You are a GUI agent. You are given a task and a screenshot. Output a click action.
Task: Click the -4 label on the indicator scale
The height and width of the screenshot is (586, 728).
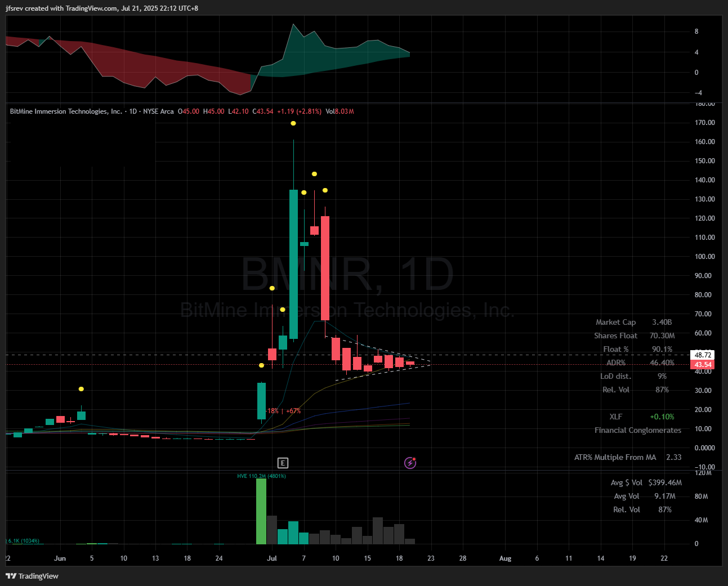(x=697, y=93)
